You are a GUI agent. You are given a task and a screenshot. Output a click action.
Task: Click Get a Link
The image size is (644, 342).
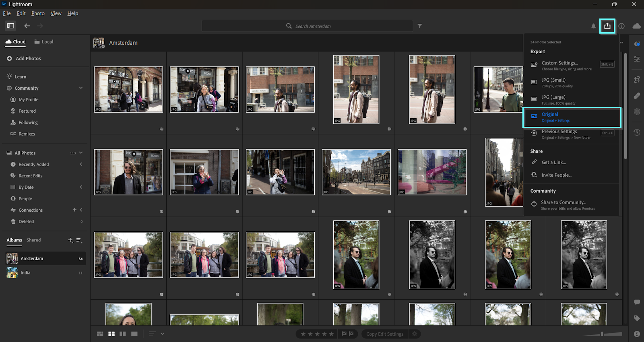(x=553, y=163)
